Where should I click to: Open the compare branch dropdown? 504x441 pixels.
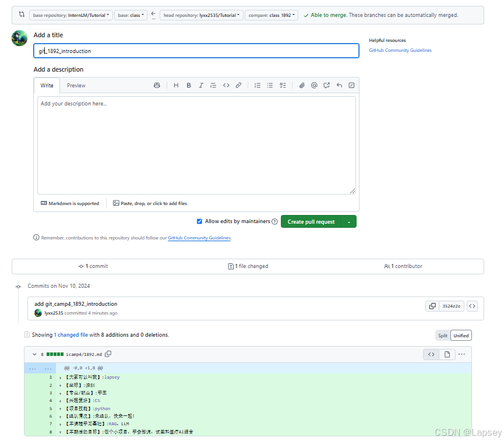coord(272,15)
